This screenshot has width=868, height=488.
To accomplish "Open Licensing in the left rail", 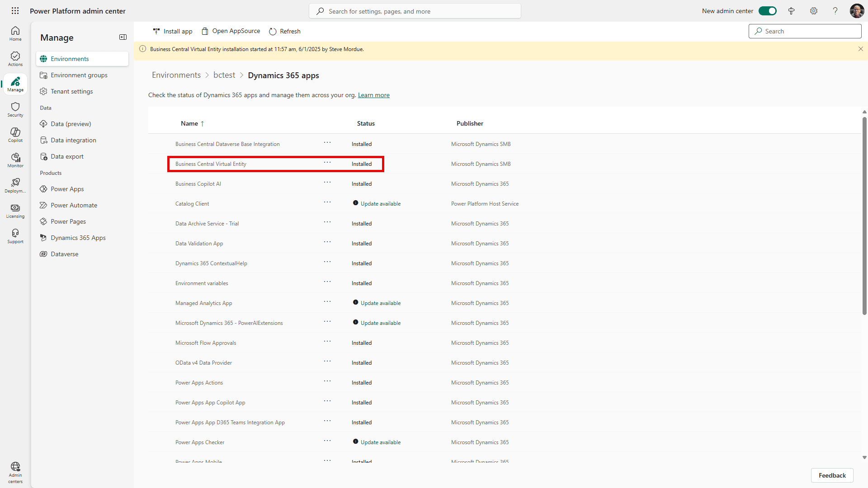I will tap(15, 211).
